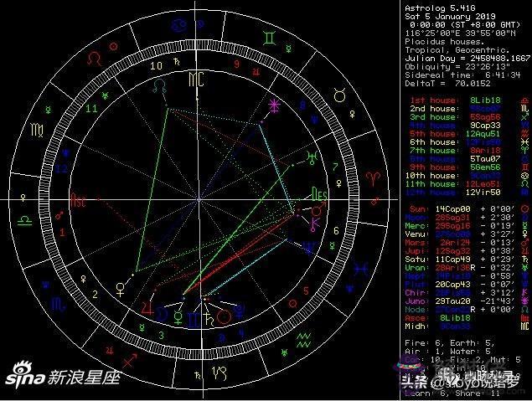Click the "Sidereal time: 6:41:34" line
Screen dimensions: 532x401
tap(462, 75)
